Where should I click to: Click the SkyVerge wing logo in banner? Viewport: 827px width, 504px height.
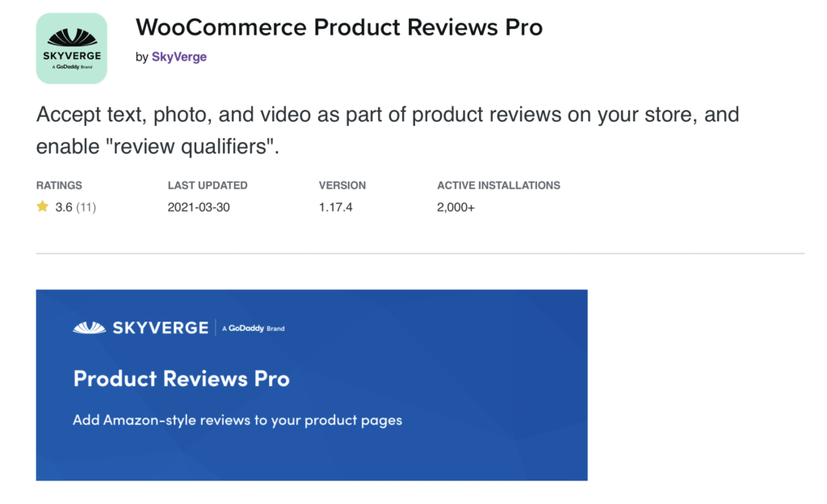89,328
